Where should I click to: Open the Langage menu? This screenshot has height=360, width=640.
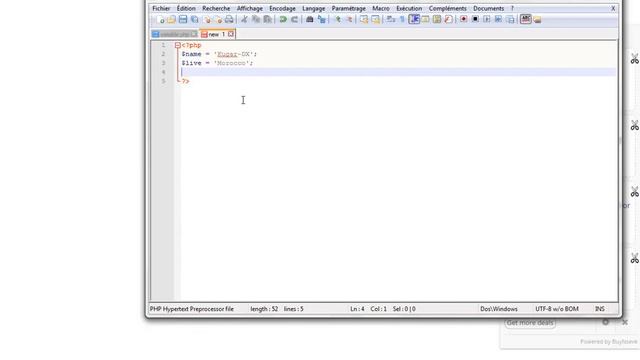pos(313,8)
